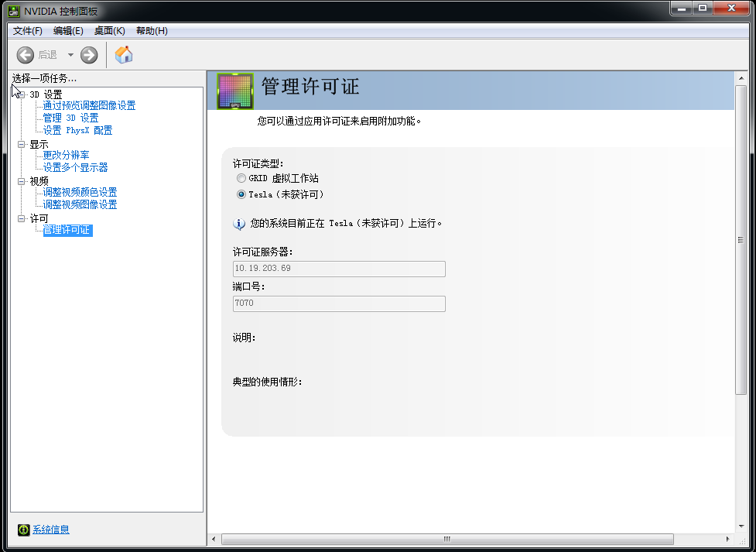The height and width of the screenshot is (552, 756).
Task: Select the Tesla（未获许可）radio button
Action: pos(241,194)
